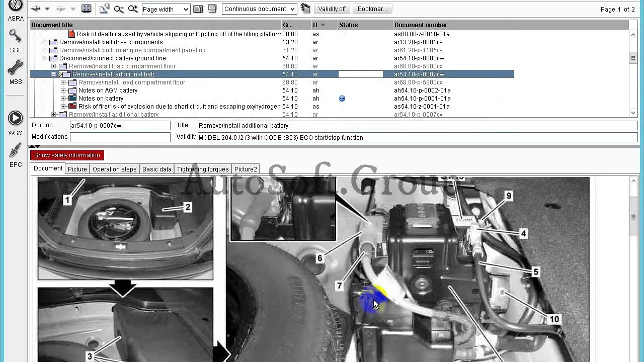Image resolution: width=644 pixels, height=362 pixels.
Task: Expand Remove/install bottom engine compartment paneling node
Action: [x=44, y=50]
